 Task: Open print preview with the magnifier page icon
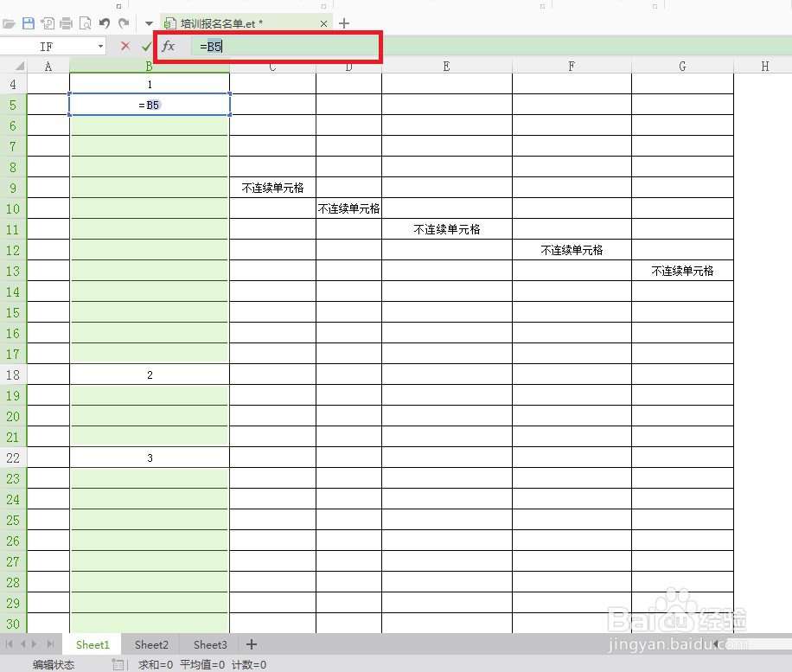[86, 23]
